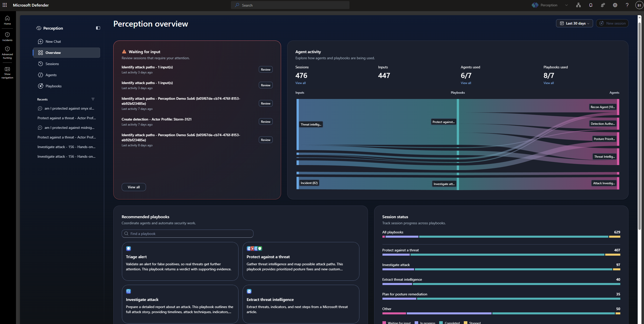Expand the Perception workspace switcher chevron

click(x=566, y=5)
